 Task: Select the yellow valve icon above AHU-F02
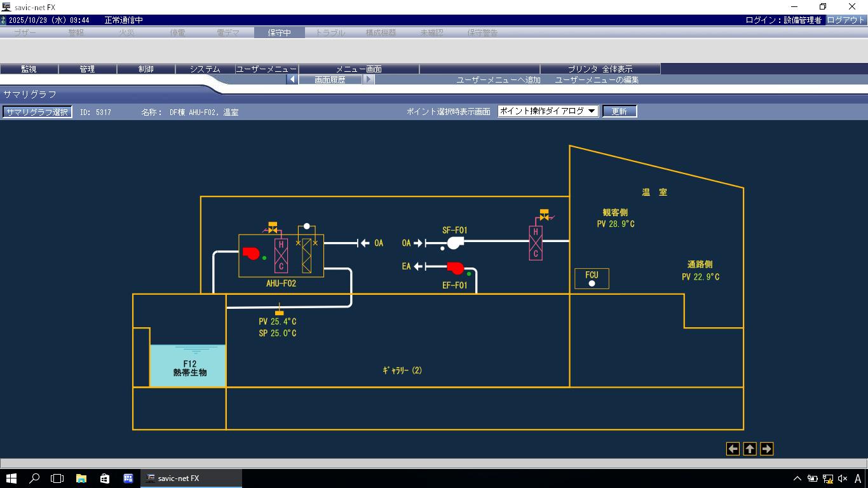click(273, 227)
